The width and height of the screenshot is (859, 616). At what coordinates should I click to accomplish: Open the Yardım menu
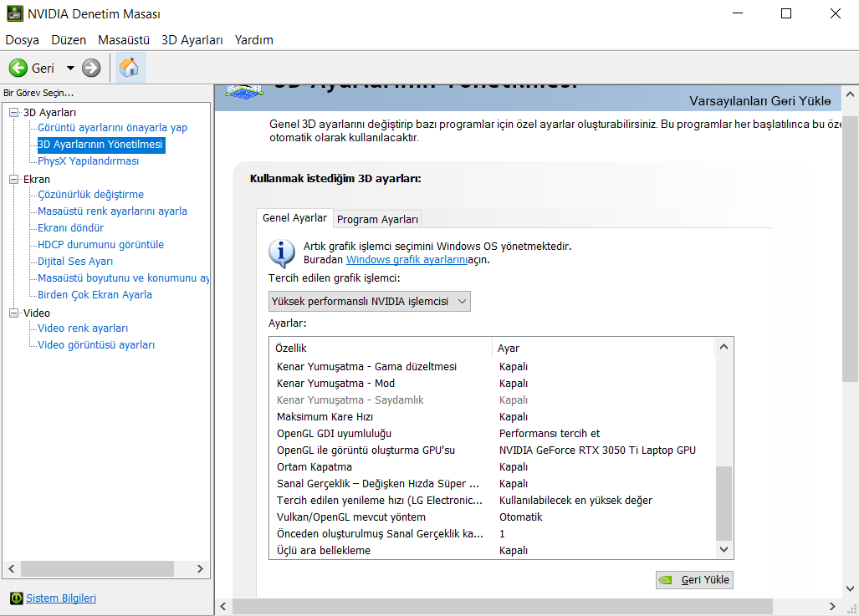(x=254, y=40)
